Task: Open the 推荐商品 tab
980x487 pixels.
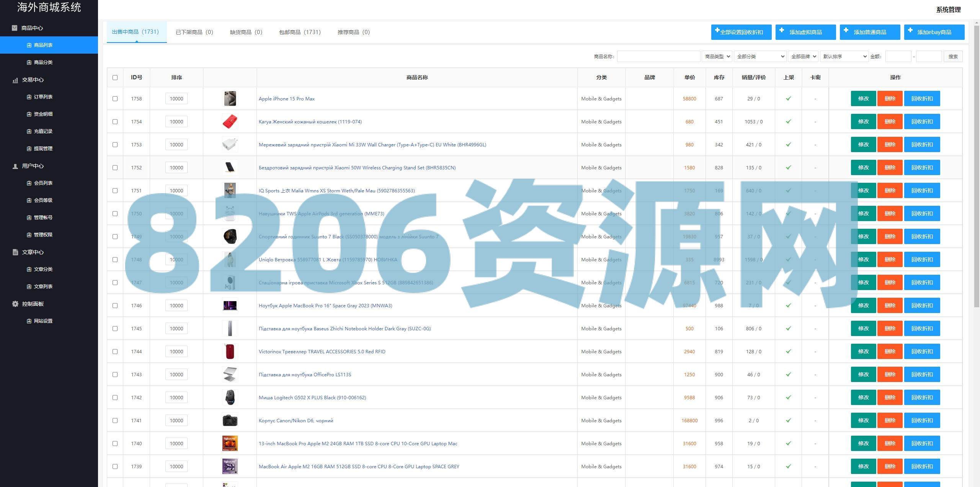Action: [x=353, y=32]
